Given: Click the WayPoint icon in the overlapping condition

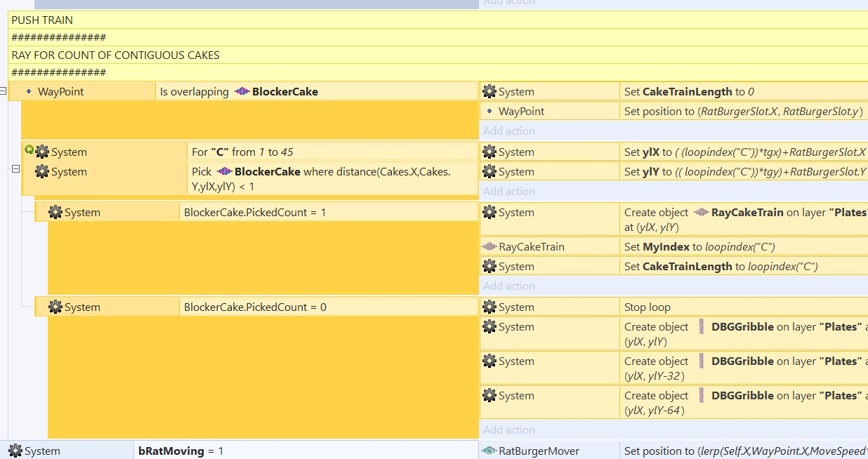Looking at the screenshot, I should (x=28, y=91).
